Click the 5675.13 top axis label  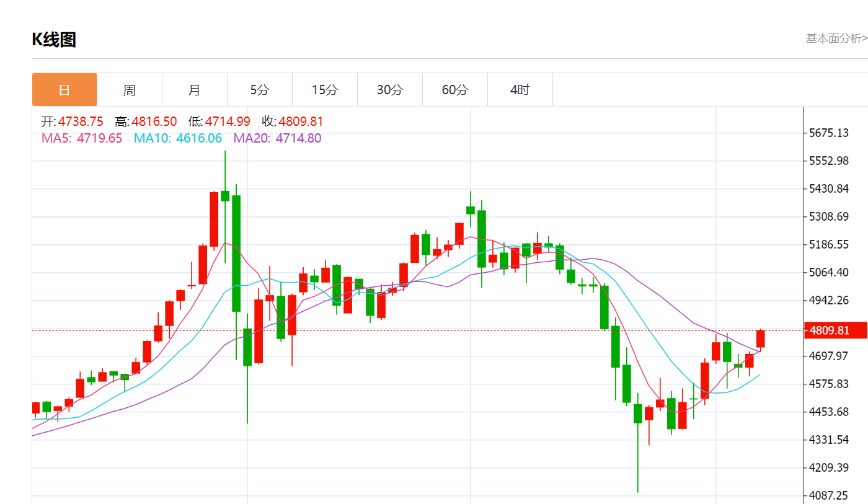click(829, 133)
